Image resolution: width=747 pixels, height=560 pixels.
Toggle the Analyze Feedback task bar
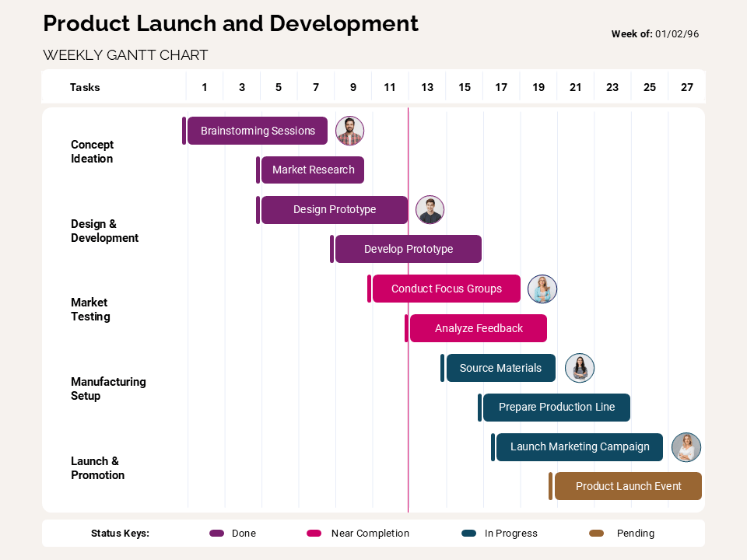[x=477, y=328]
